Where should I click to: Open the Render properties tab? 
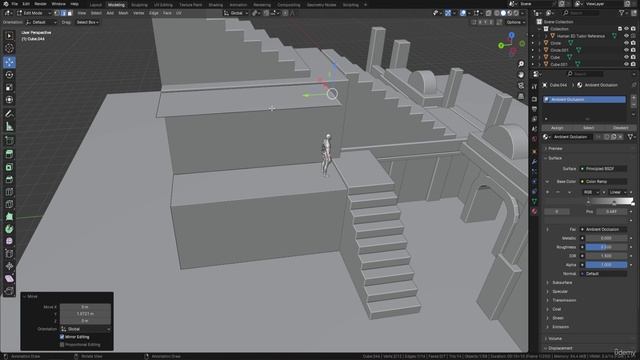tap(534, 99)
